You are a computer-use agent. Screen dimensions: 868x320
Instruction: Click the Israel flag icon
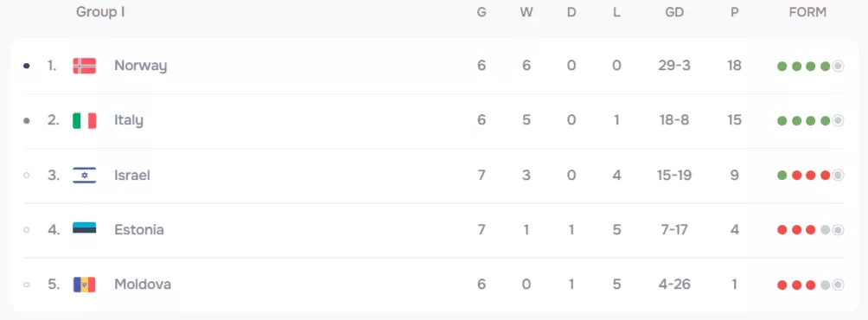(x=84, y=175)
